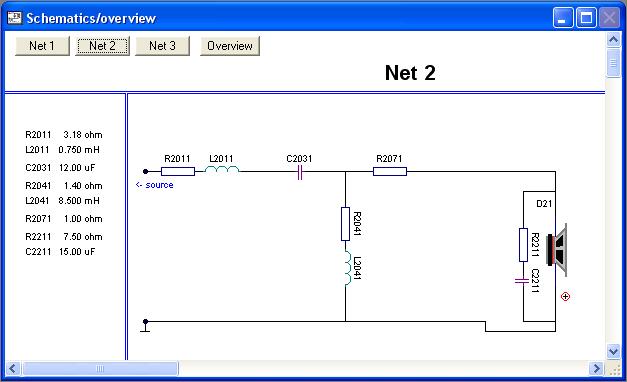Minimize the Schematics/overview window
This screenshot has width=627, height=382.
563,18
